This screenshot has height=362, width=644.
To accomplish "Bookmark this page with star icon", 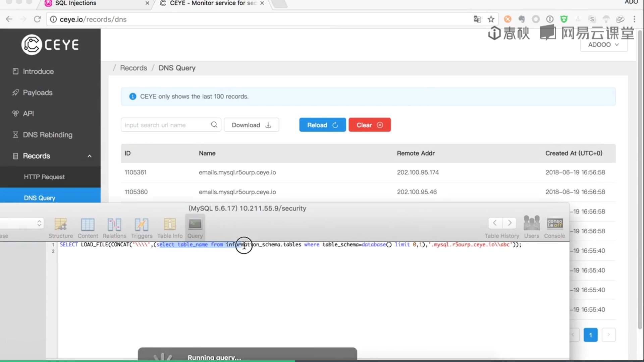I will pyautogui.click(x=491, y=19).
